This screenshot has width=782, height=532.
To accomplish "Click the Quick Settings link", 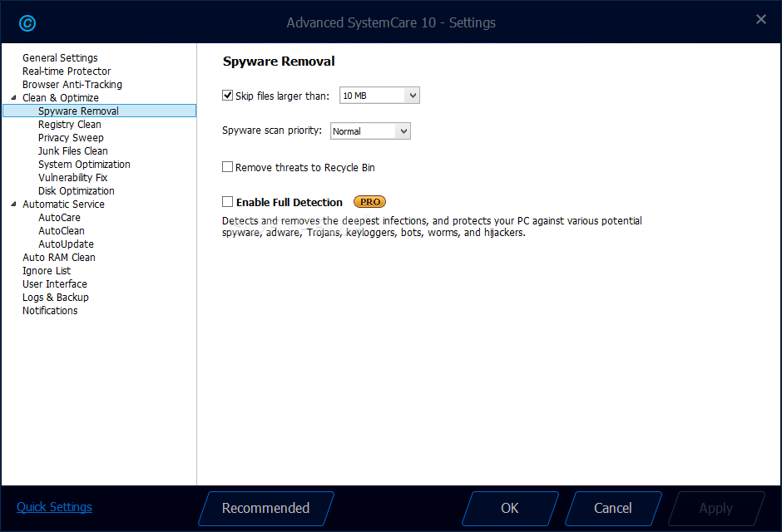I will (x=54, y=507).
